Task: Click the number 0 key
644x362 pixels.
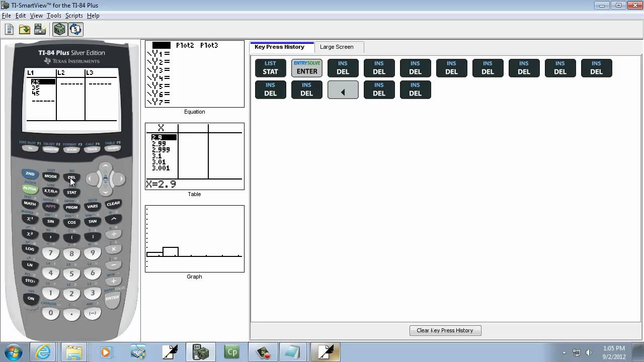Action: click(x=50, y=313)
